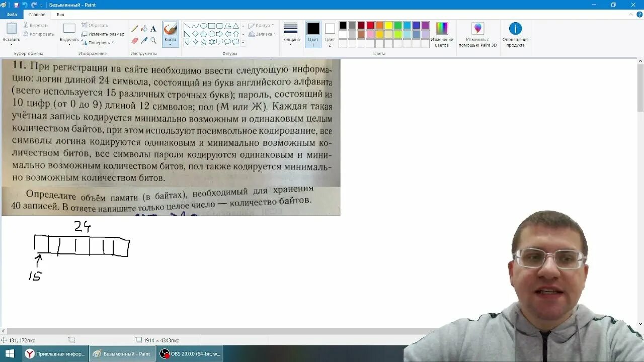Select the Magnifier tool

153,40
